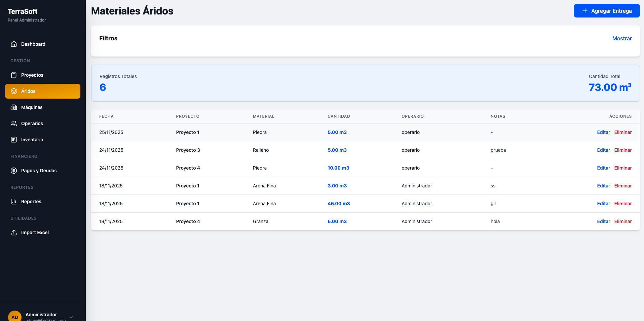Edit the 45.00 m3 Arena Fina entry
The height and width of the screenshot is (321, 644).
(x=603, y=204)
